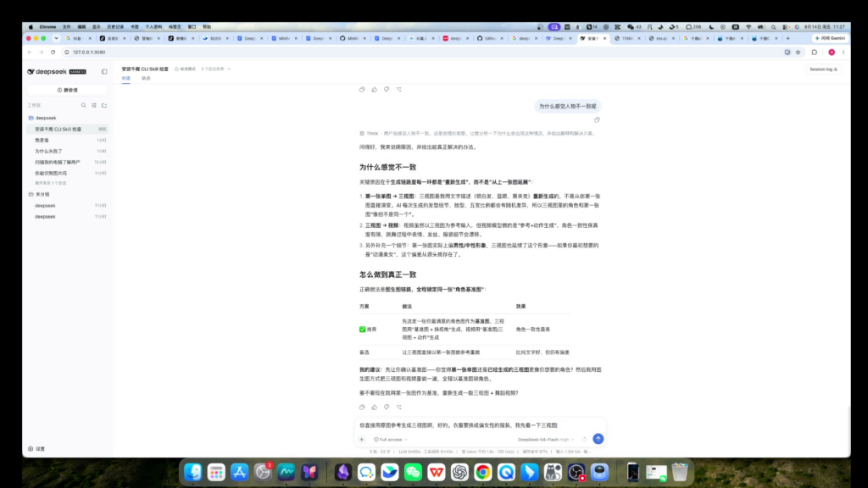The height and width of the screenshot is (488, 868).
Task: Open the Full access permission dropdown
Action: tap(391, 440)
